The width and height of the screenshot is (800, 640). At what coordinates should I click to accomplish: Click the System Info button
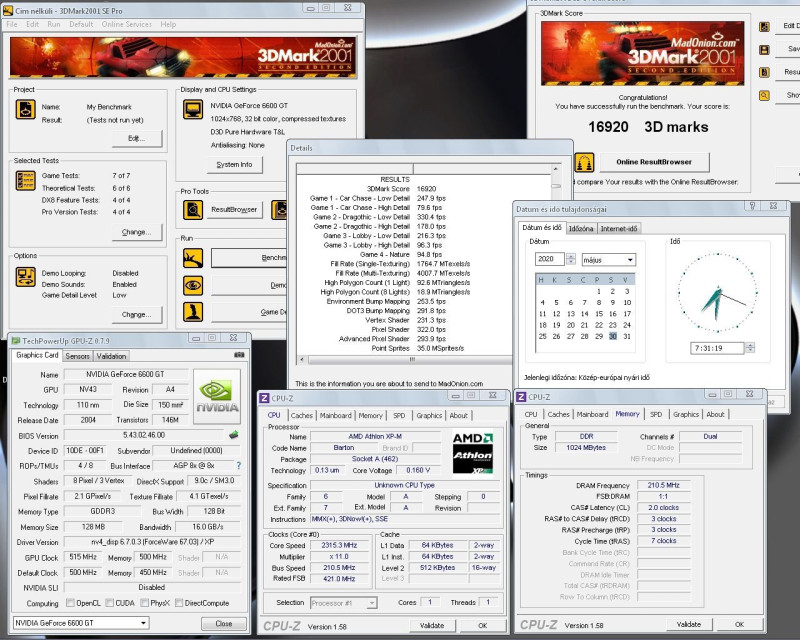(x=234, y=164)
